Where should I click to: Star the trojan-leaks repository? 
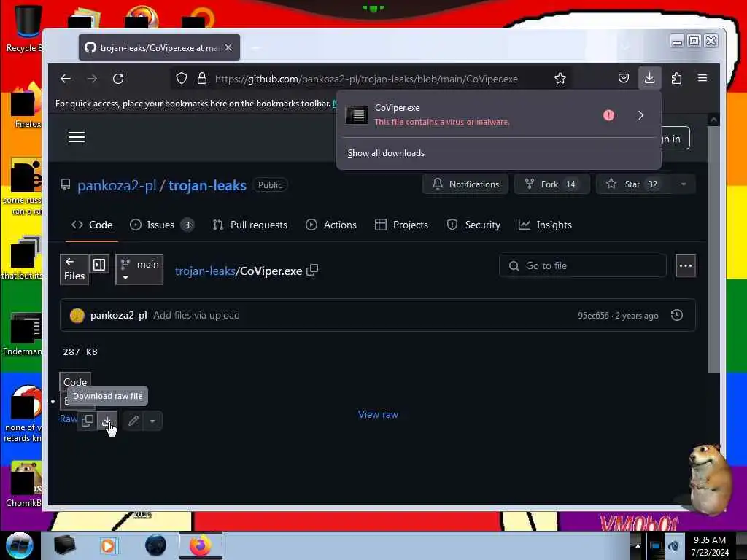(x=634, y=184)
